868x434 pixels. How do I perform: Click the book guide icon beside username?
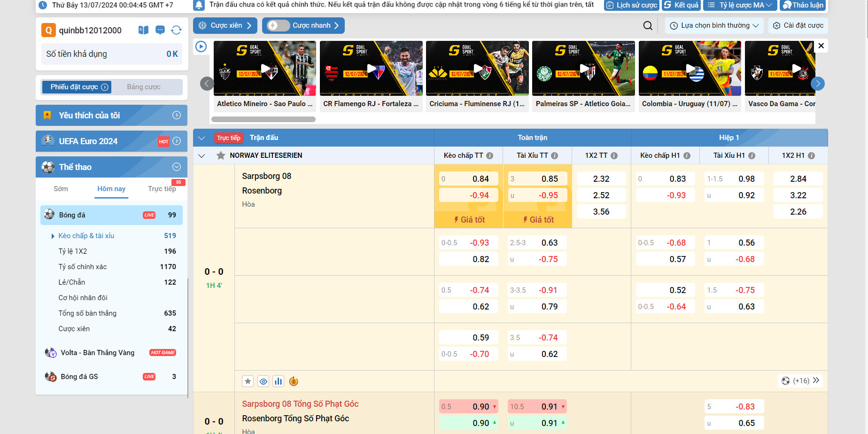click(x=144, y=31)
